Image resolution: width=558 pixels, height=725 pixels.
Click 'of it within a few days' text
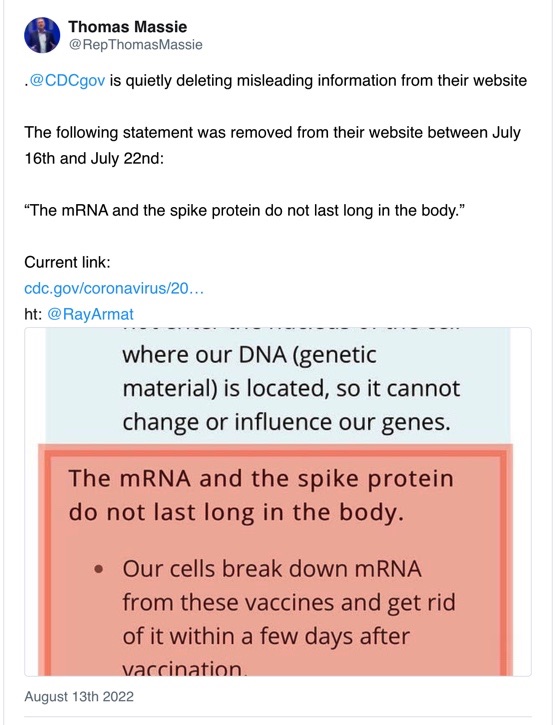(x=266, y=636)
